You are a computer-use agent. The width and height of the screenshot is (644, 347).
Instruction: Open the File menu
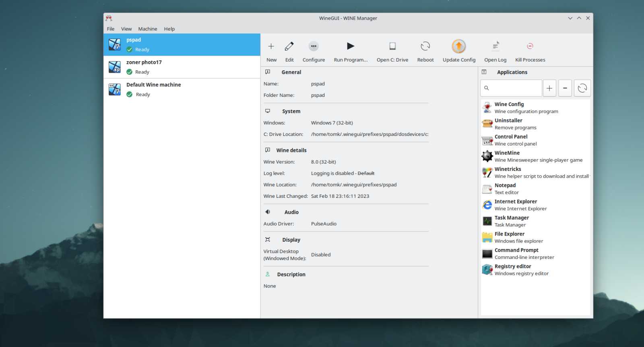pos(111,29)
